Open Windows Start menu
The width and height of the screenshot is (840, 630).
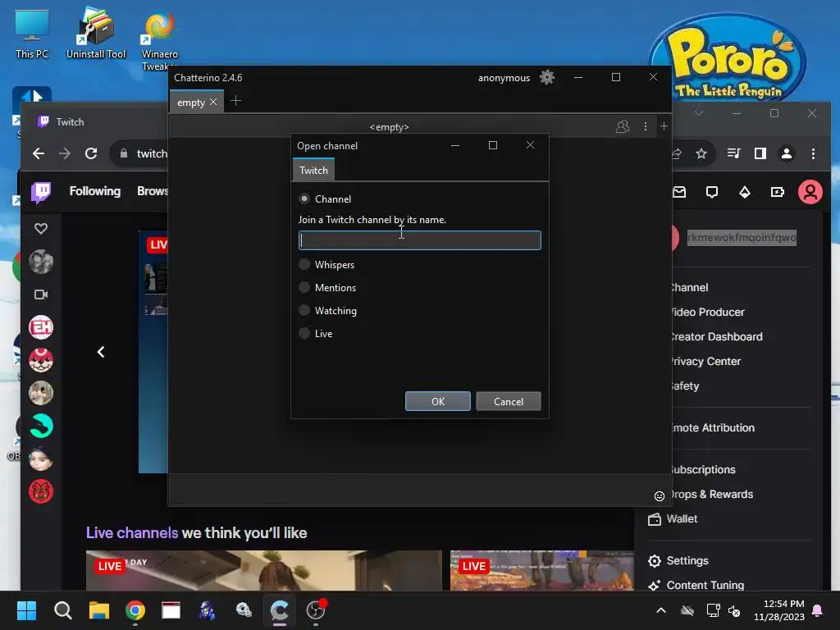point(26,610)
